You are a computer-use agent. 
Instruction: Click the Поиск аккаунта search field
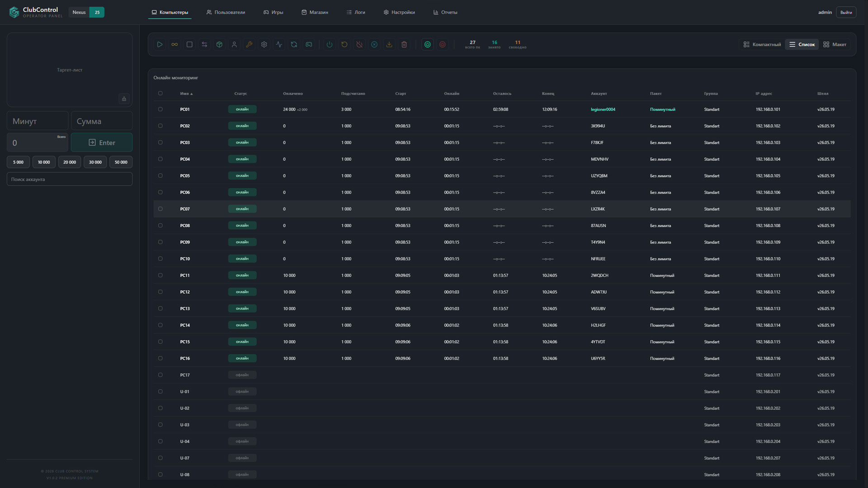[x=70, y=179]
